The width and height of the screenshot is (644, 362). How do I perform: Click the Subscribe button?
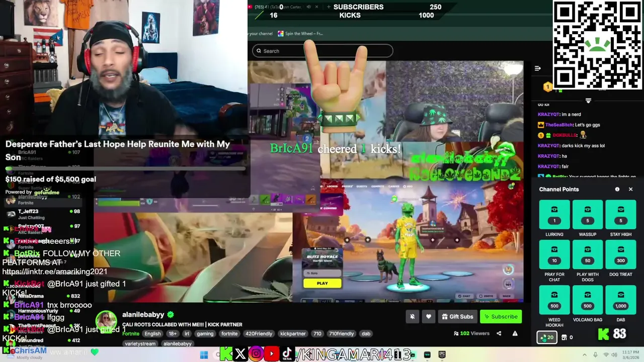(x=501, y=316)
